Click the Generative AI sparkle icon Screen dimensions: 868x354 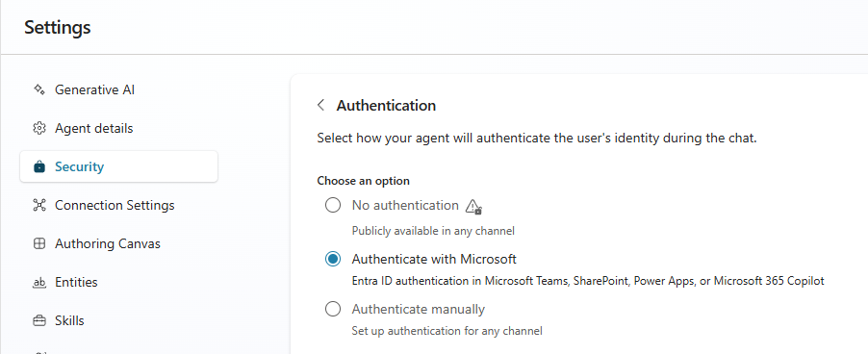click(38, 89)
